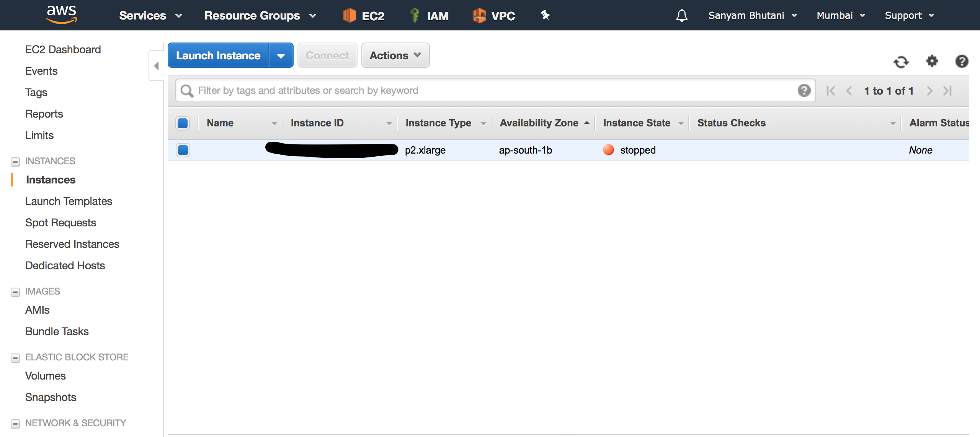This screenshot has height=437, width=980.
Task: Click the Launch Instance button
Action: (x=218, y=56)
